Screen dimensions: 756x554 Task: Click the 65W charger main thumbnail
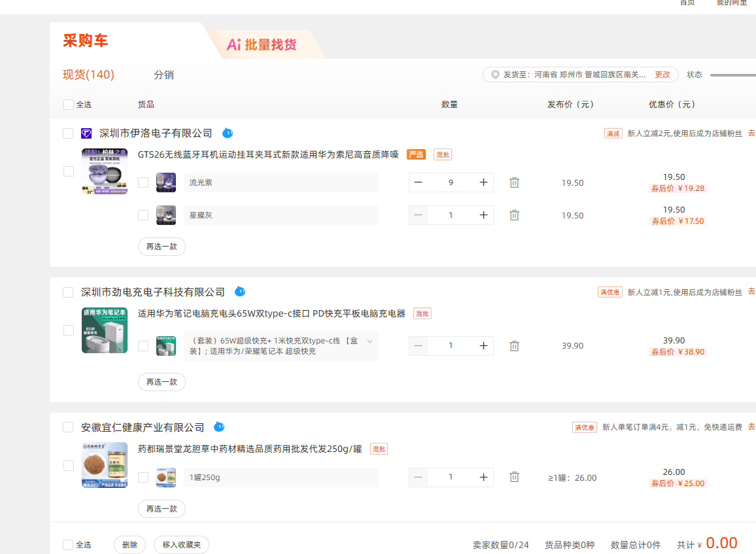click(105, 330)
